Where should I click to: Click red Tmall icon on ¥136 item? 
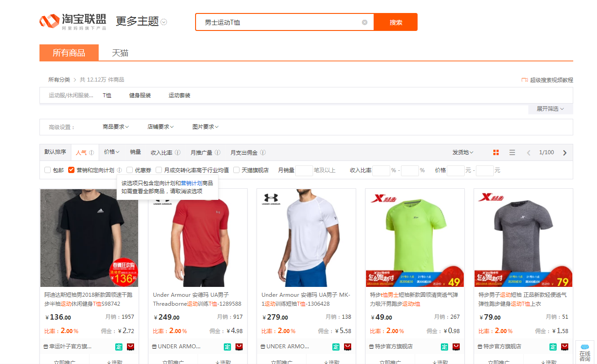pos(131,347)
